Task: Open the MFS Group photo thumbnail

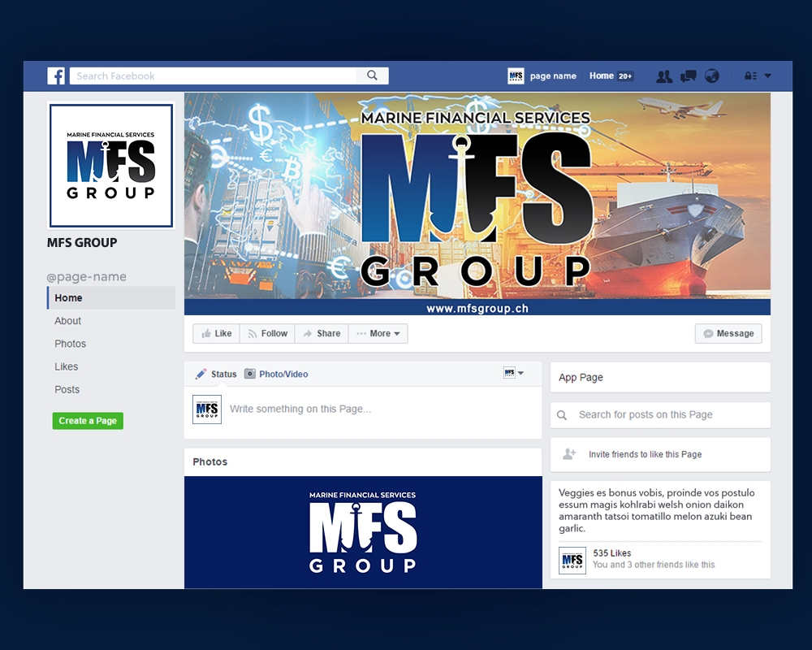Action: [363, 532]
